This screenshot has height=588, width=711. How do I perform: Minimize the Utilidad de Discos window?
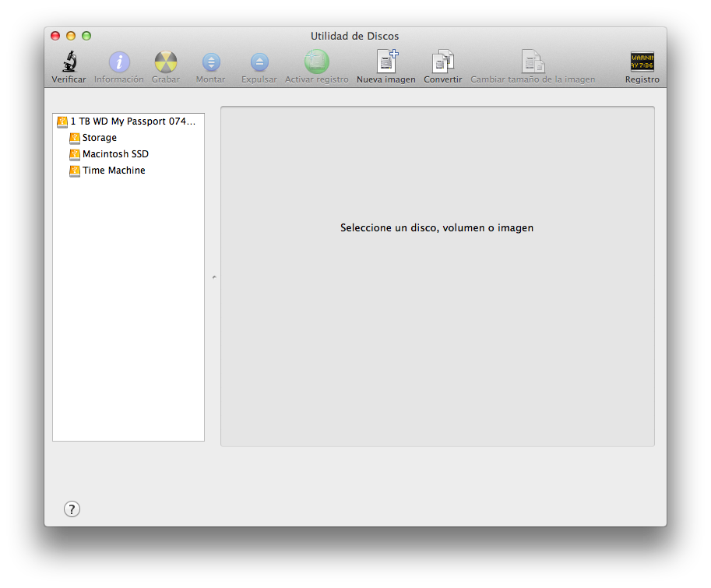[x=71, y=36]
